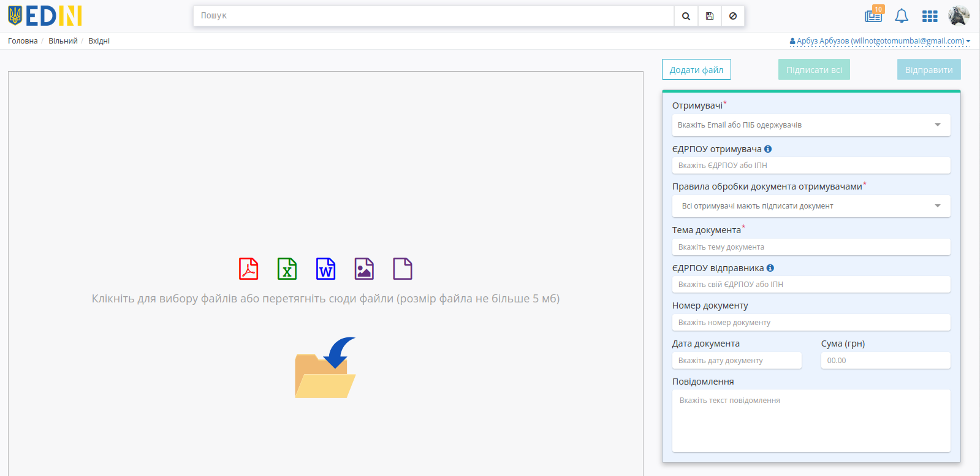This screenshot has height=476, width=980.
Task: Click the green Excel file icon
Action: (287, 269)
